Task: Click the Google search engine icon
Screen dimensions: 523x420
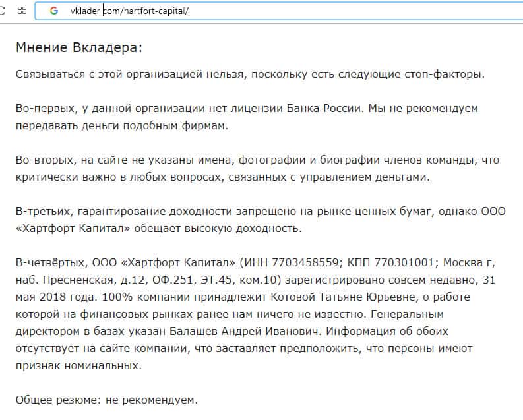Action: [53, 11]
